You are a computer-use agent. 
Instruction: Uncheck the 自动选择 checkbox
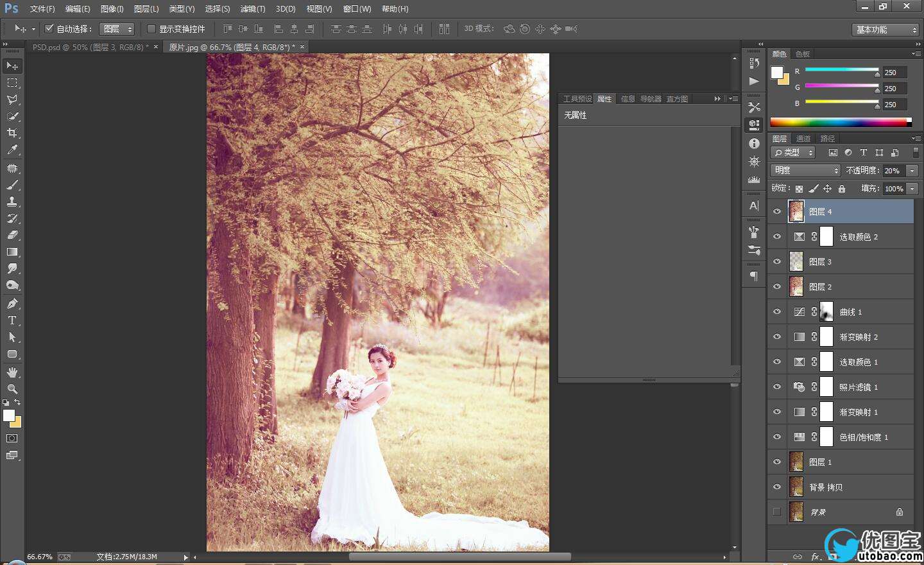(49, 29)
